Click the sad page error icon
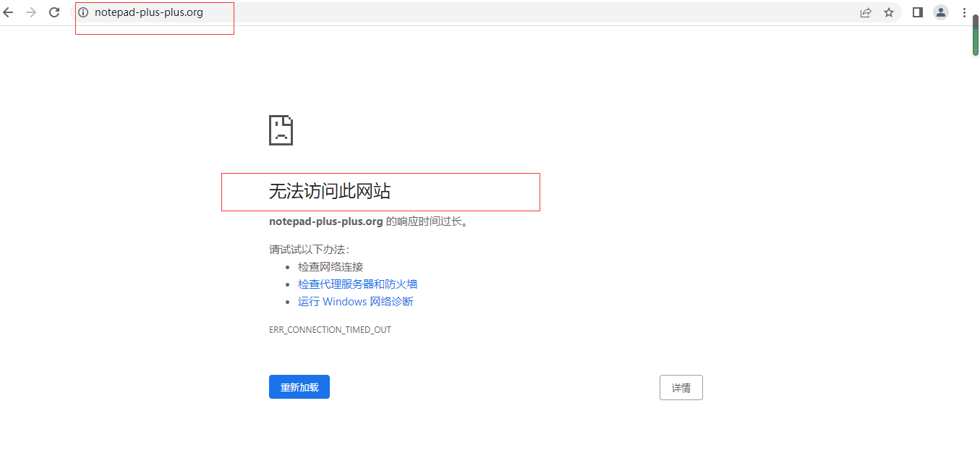980x474 pixels. coord(281,130)
